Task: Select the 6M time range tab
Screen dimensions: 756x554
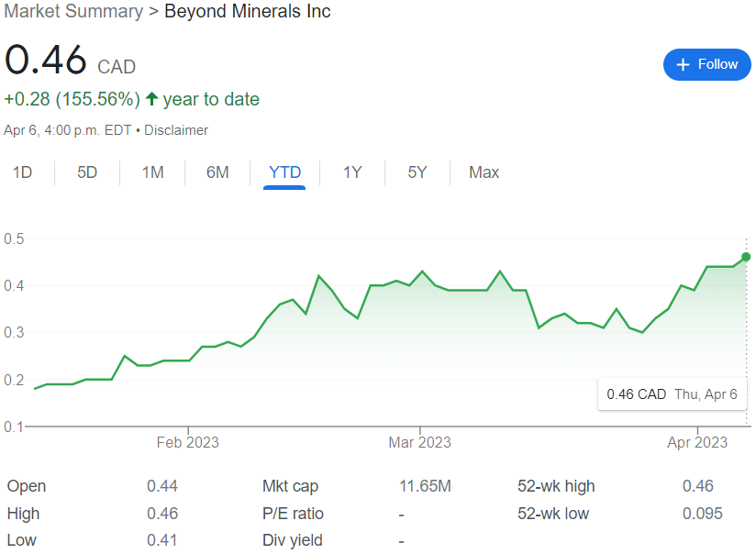Action: (x=217, y=172)
